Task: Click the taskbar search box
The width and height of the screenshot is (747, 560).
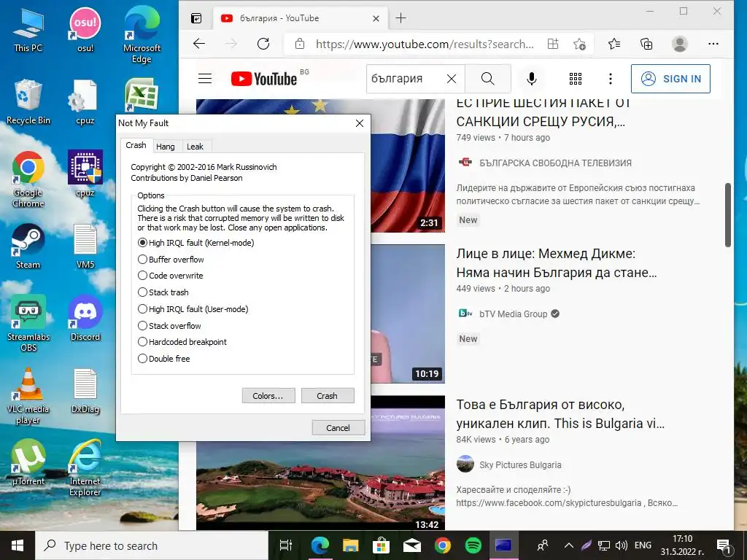Action: [x=152, y=545]
